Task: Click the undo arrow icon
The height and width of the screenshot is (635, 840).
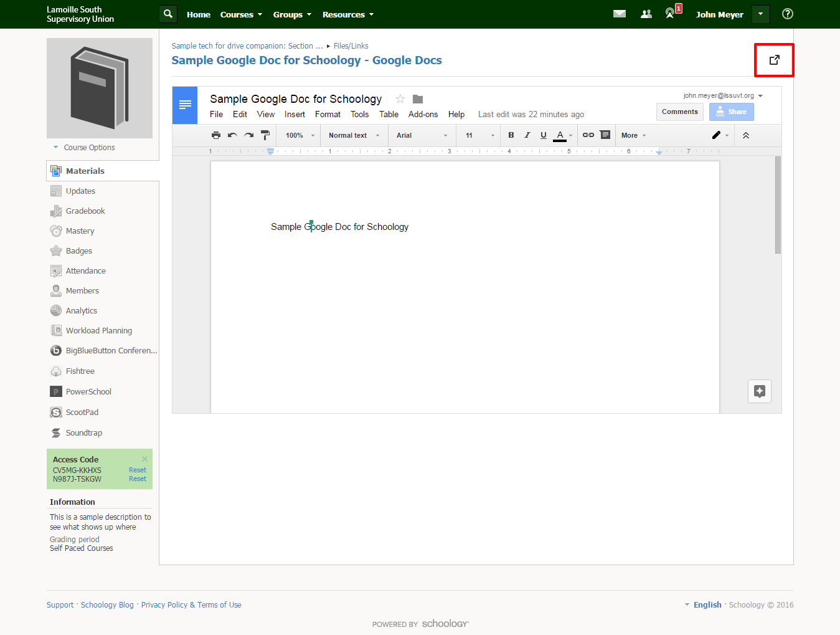Action: pos(232,135)
